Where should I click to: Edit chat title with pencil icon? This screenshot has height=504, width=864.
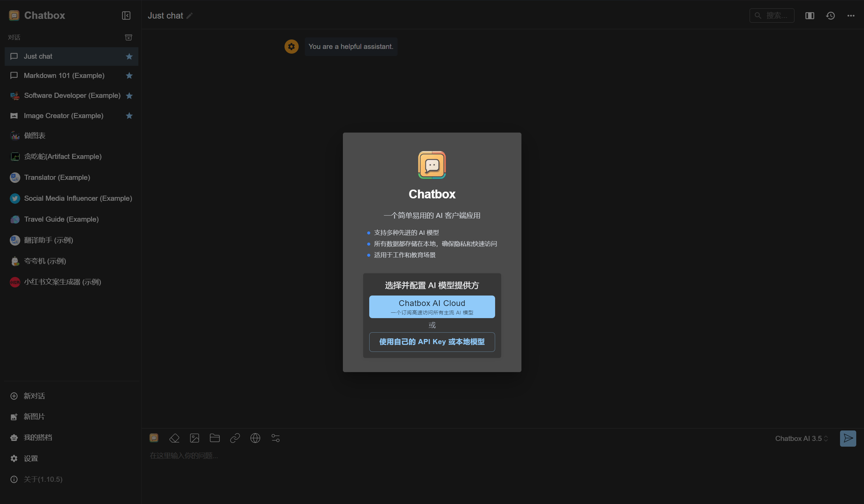click(190, 16)
